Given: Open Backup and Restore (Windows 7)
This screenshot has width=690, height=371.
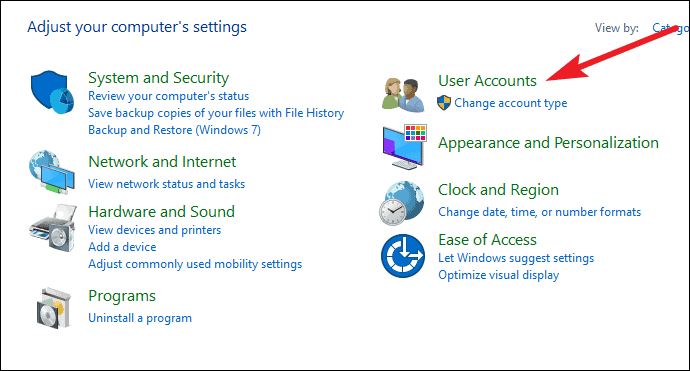Looking at the screenshot, I should 174,130.
